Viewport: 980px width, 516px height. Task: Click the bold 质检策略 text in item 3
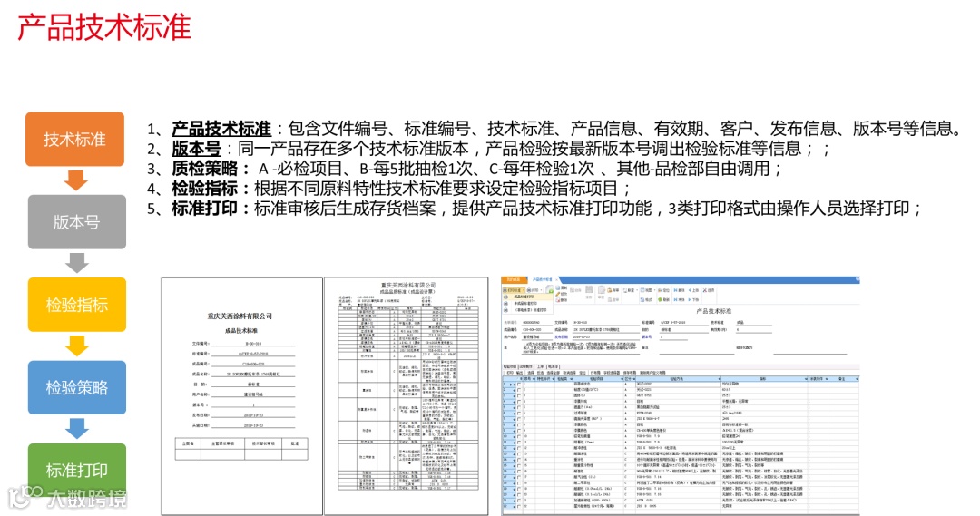204,169
